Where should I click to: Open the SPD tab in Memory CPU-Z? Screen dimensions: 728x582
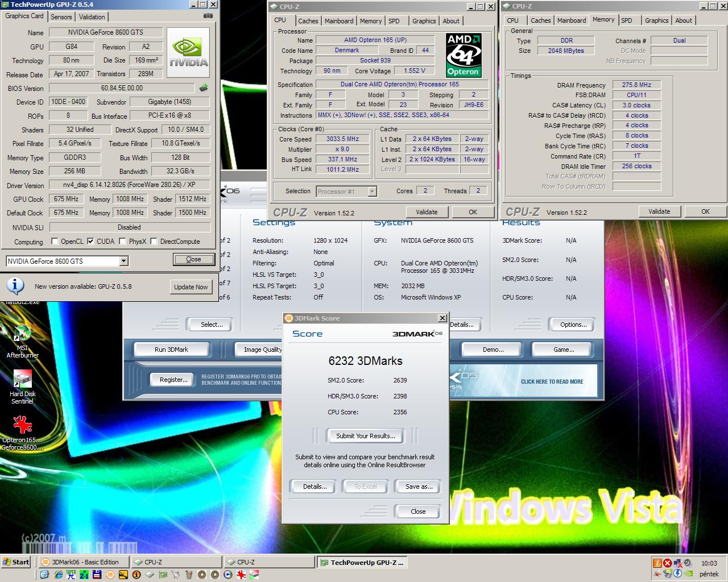click(x=626, y=20)
